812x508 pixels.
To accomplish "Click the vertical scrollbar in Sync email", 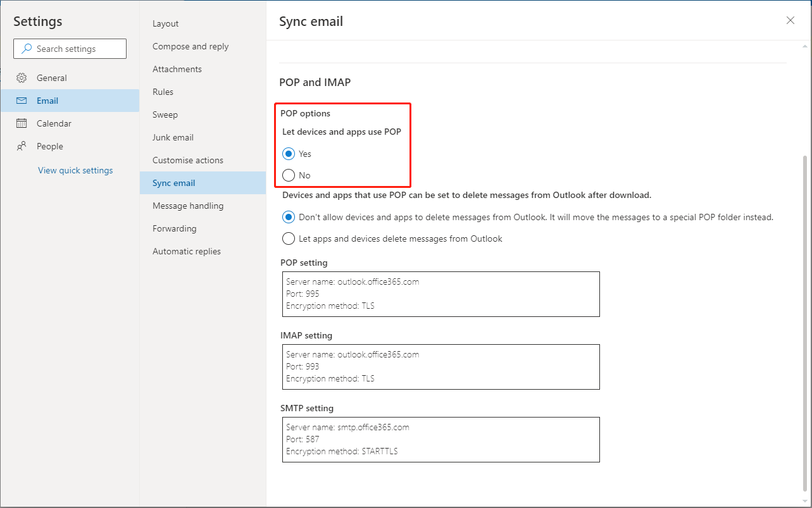I will [804, 316].
